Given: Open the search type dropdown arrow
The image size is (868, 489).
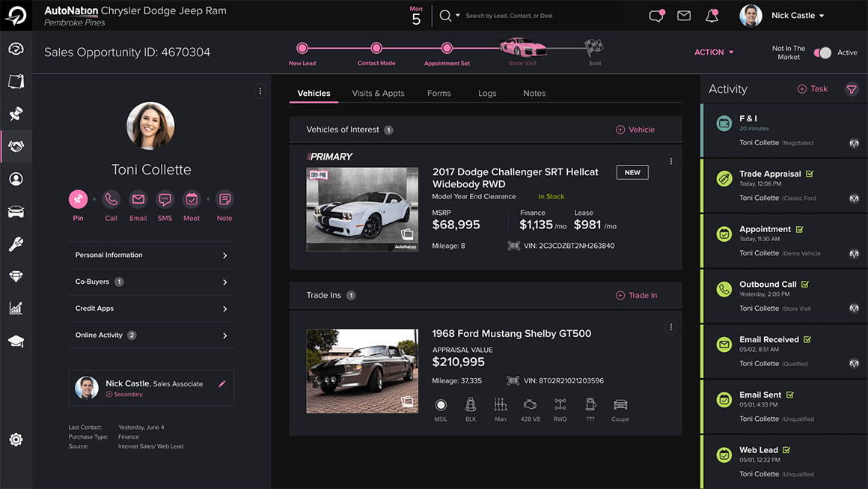Looking at the screenshot, I should 458,16.
